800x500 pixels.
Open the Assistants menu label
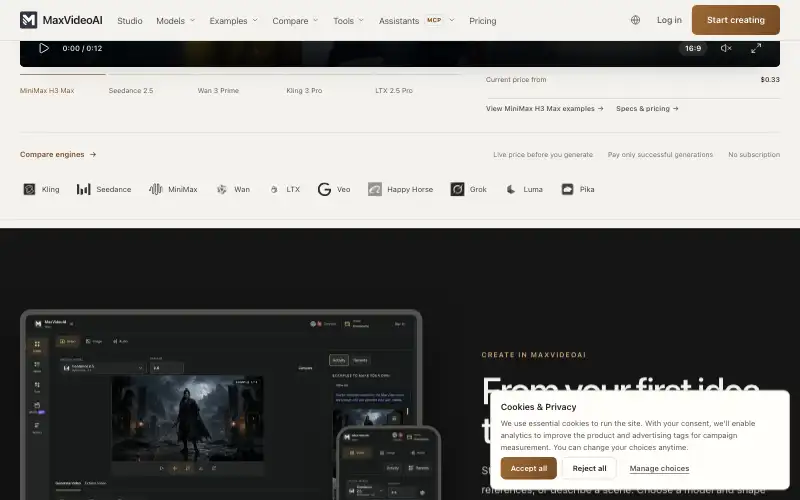tap(398, 20)
